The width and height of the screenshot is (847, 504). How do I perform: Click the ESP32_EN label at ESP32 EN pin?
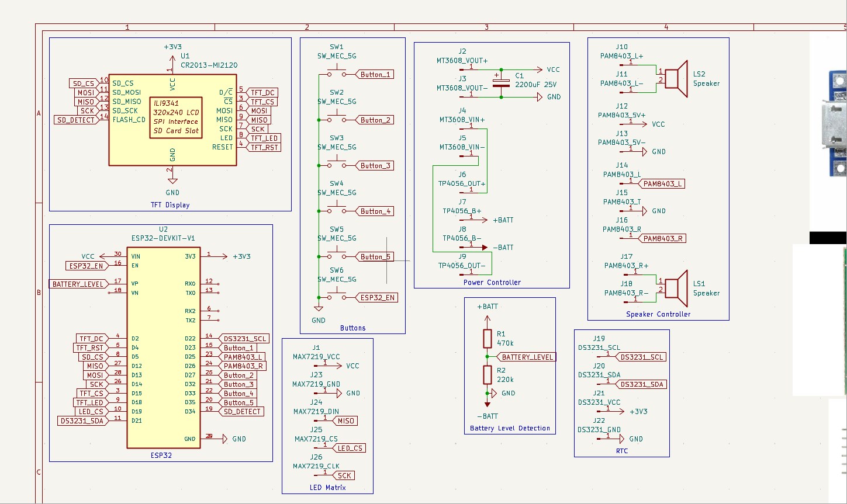point(87,266)
